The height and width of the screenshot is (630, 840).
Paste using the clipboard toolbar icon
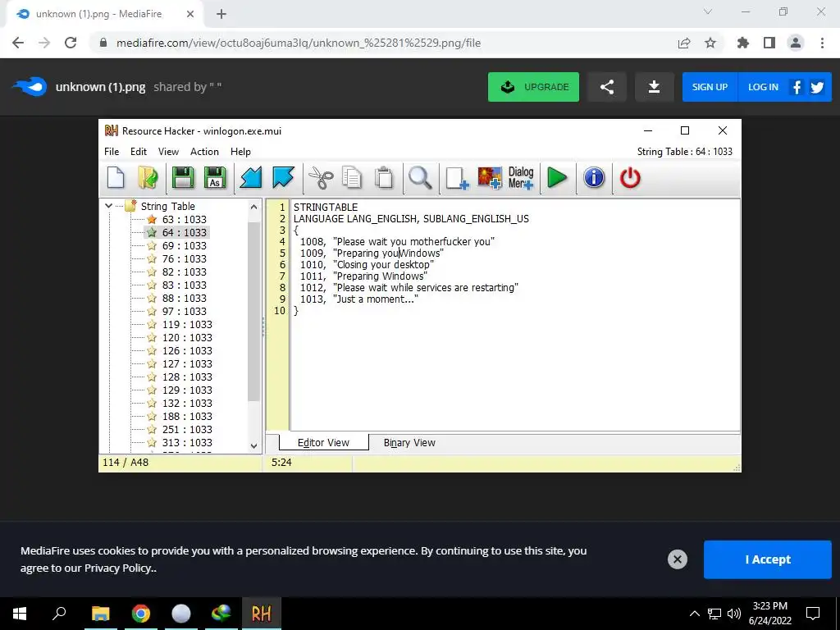coord(384,178)
